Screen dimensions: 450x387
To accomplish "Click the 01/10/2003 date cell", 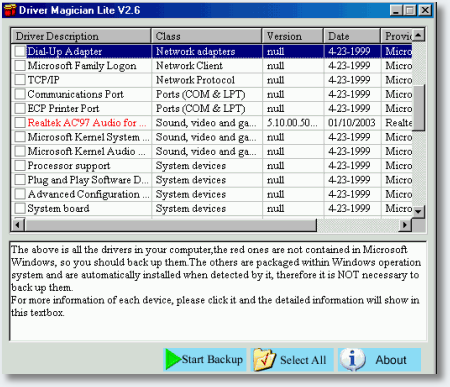I will pyautogui.click(x=352, y=123).
